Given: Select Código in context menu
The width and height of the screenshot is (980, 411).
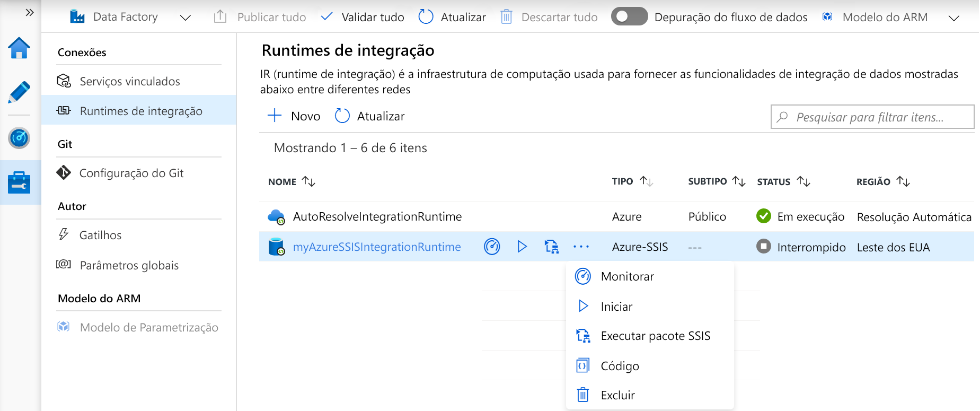Looking at the screenshot, I should [650, 366].
